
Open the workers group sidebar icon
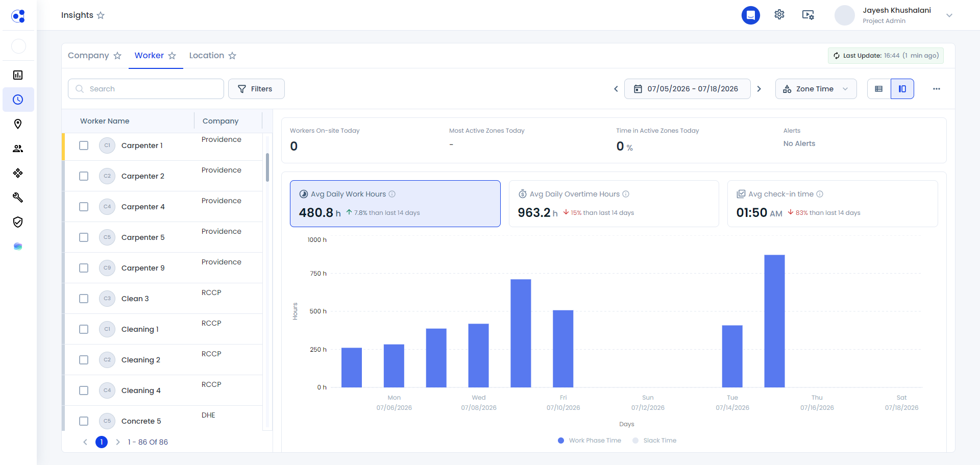tap(18, 149)
